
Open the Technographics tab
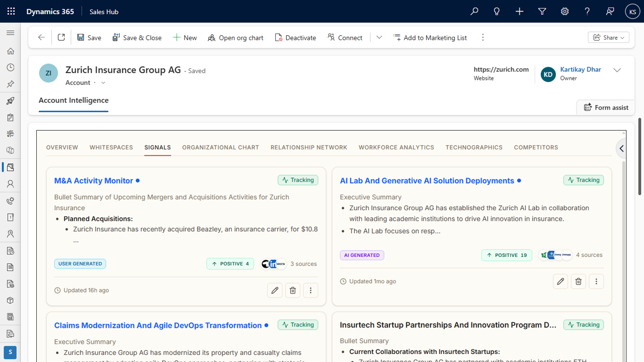(x=474, y=147)
